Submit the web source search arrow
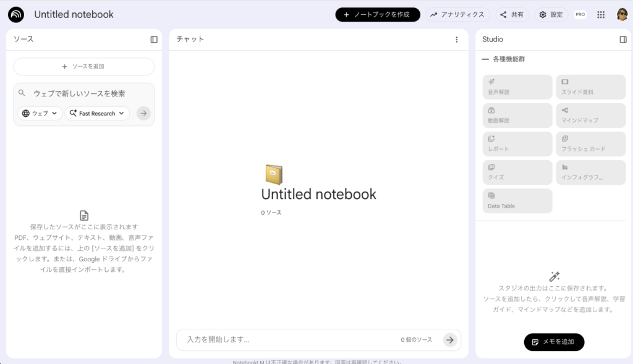 pyautogui.click(x=143, y=113)
